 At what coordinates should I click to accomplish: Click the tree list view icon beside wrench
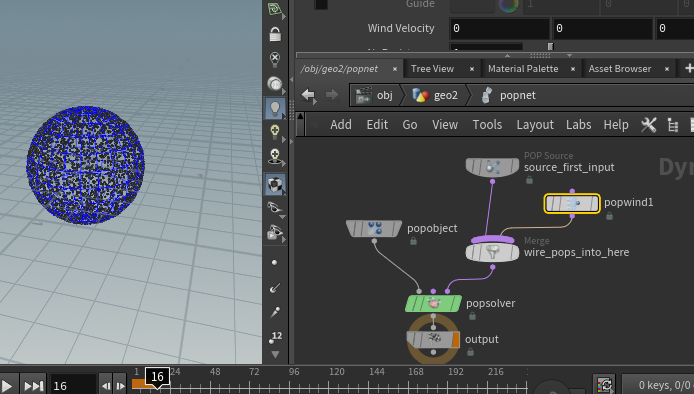(x=673, y=125)
